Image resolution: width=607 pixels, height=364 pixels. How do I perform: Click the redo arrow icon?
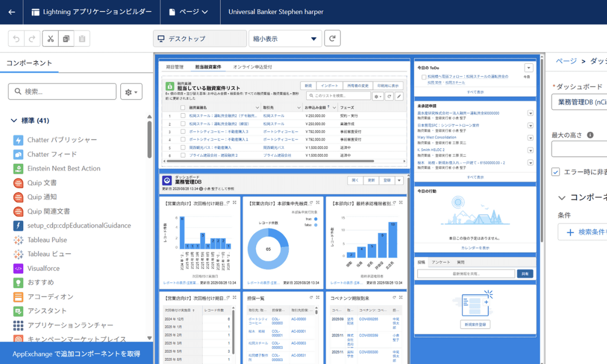(32, 38)
